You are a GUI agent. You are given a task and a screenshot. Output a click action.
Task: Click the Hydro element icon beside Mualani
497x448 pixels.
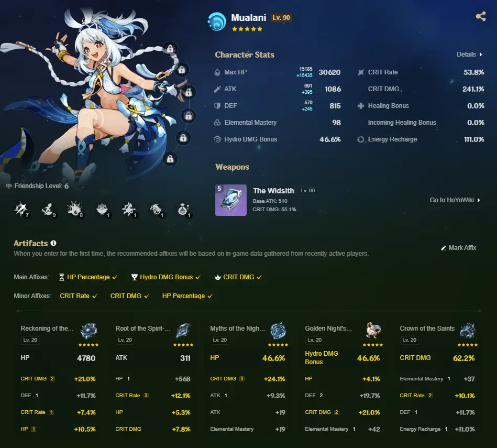[217, 21]
